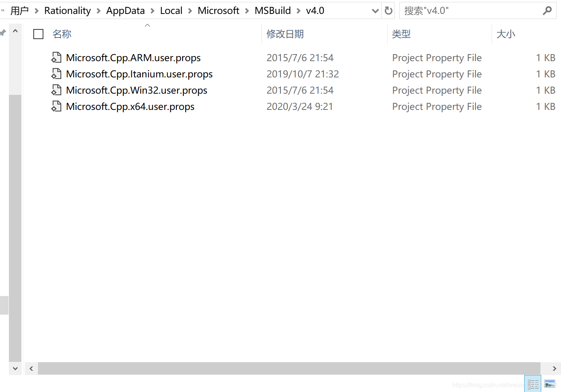Select file Microsoft.Cpp.x64.user.props

point(130,106)
